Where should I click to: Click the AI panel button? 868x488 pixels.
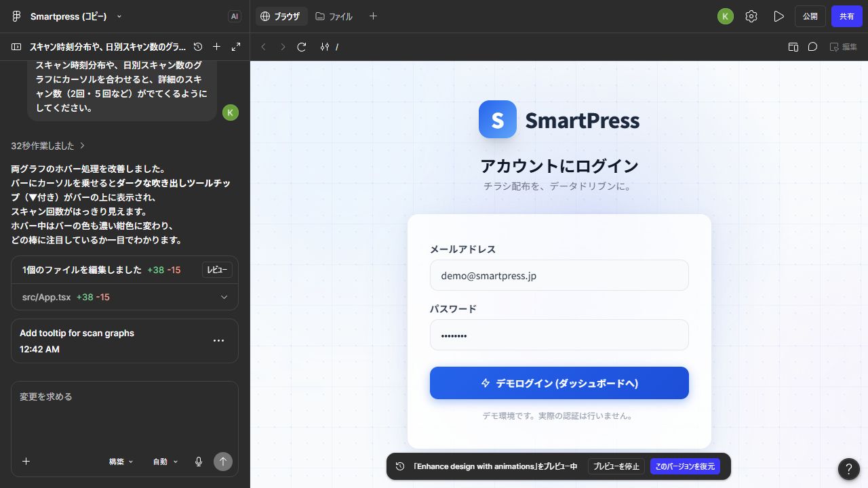pos(235,16)
